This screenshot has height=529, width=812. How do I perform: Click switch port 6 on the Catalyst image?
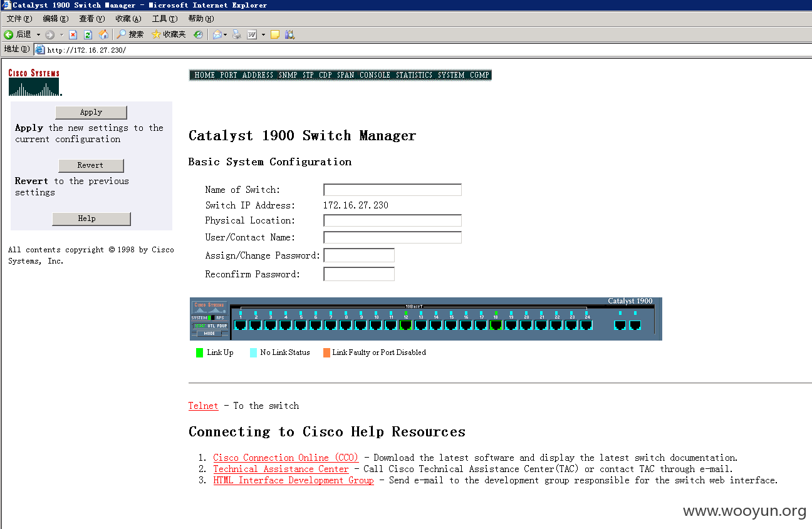coord(316,325)
